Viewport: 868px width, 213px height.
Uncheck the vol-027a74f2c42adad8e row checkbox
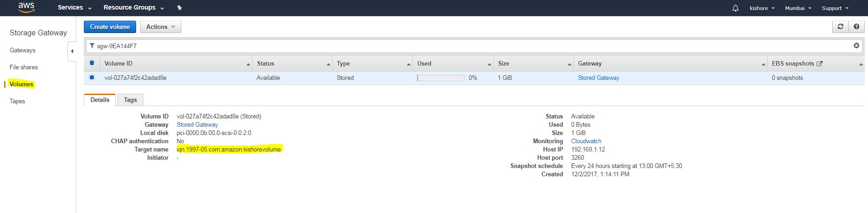coord(92,78)
